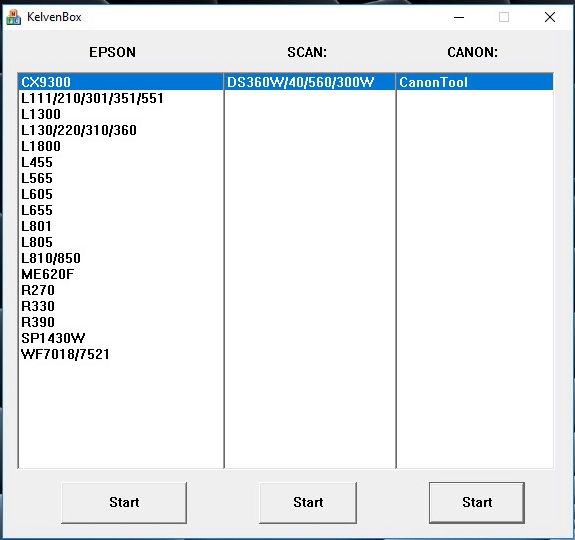The height and width of the screenshot is (540, 575).
Task: Select CX9300 in the EPSON list
Action: click(121, 82)
